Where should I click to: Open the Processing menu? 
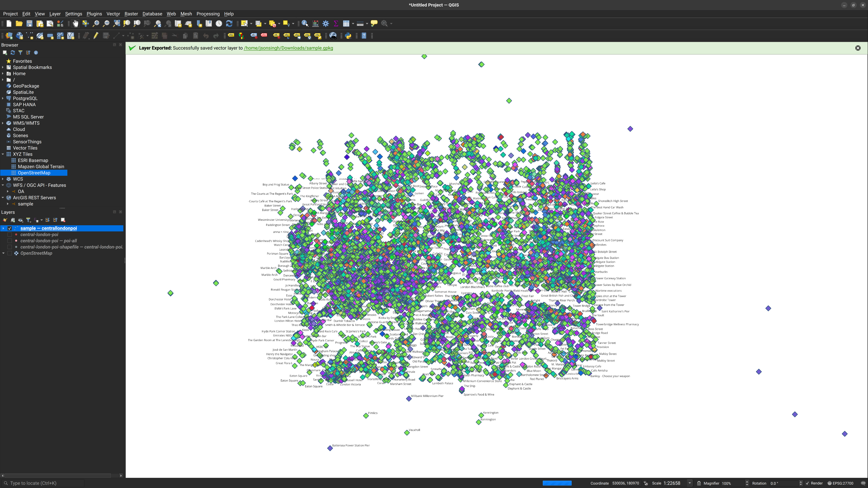208,14
